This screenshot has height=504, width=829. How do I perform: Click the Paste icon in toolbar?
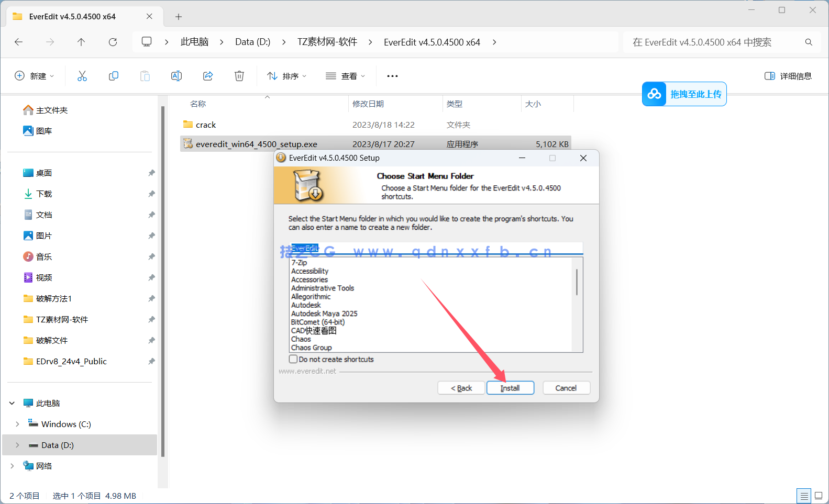(145, 76)
